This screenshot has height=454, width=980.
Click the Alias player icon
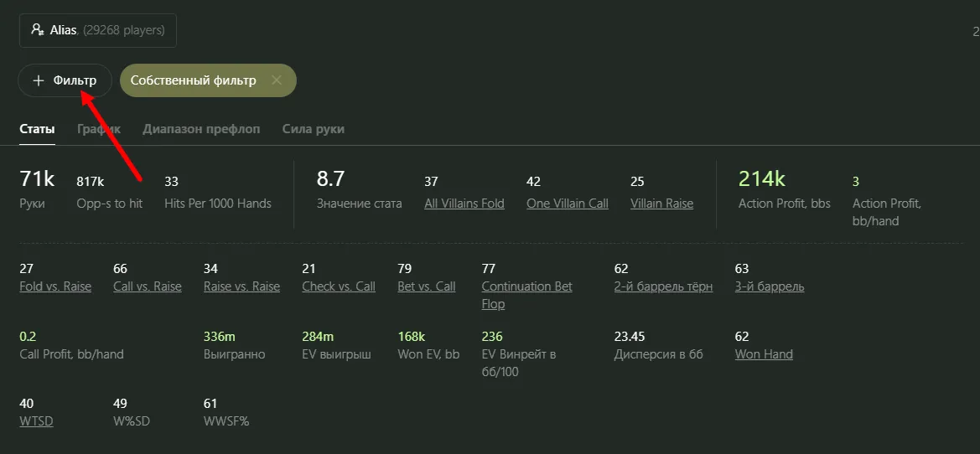(37, 30)
